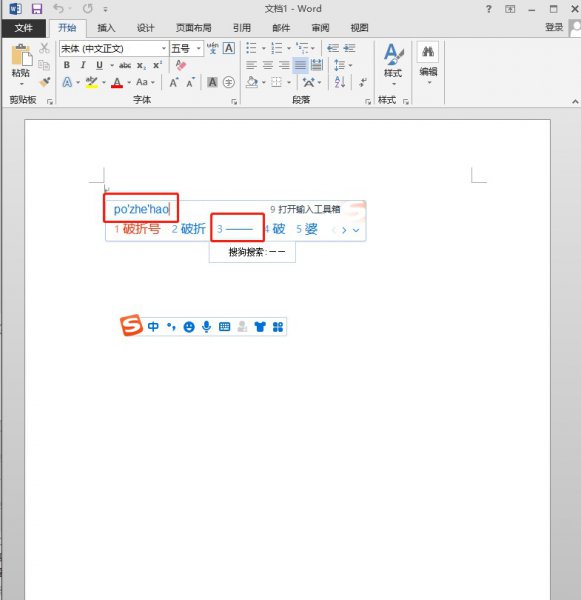Screen dimensions: 581x600
Task: Toggle Bold formatting
Action: point(67,65)
